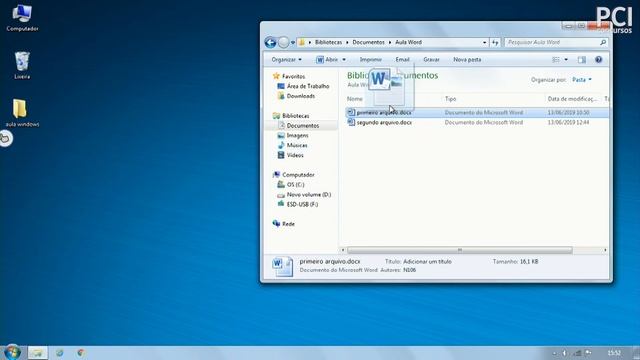
Task: Open the Chrome taskbar icon
Action: 80,353
